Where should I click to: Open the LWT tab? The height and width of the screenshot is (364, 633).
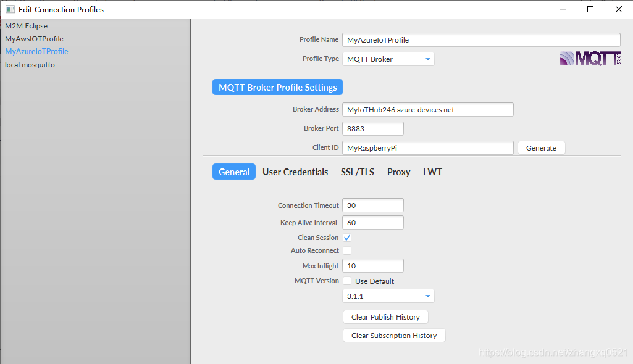pyautogui.click(x=432, y=172)
